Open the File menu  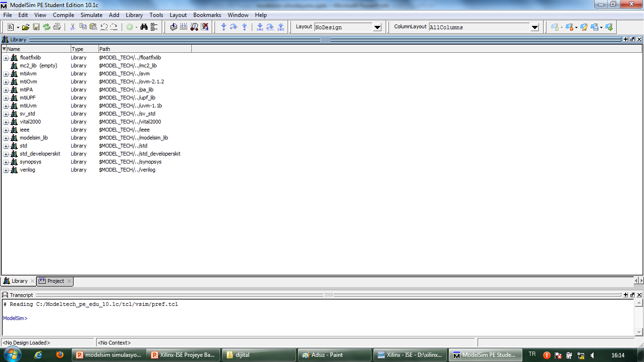[x=8, y=15]
